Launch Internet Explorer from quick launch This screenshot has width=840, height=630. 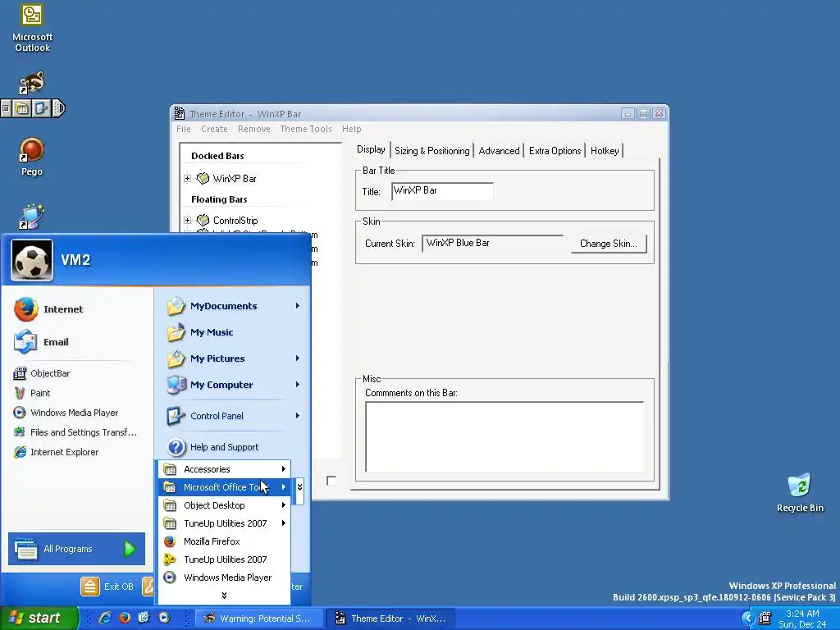pos(106,619)
